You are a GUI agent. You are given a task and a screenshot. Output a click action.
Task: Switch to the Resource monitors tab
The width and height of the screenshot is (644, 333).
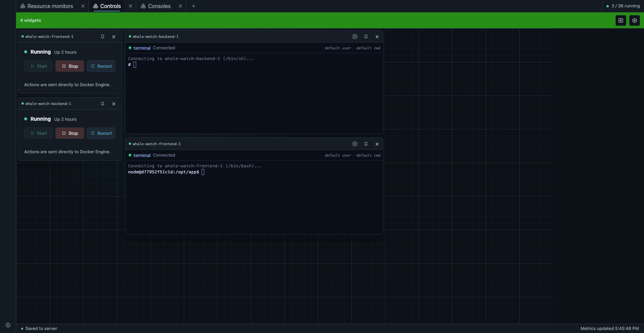click(47, 6)
